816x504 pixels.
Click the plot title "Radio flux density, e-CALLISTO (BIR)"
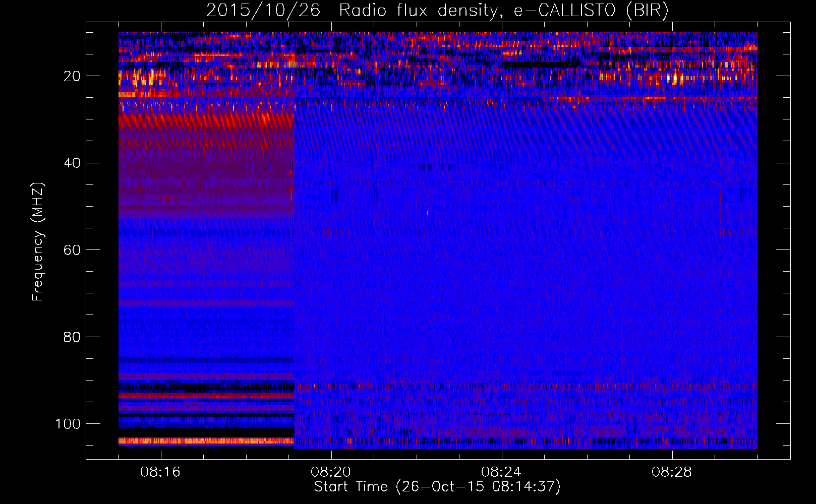click(x=503, y=11)
